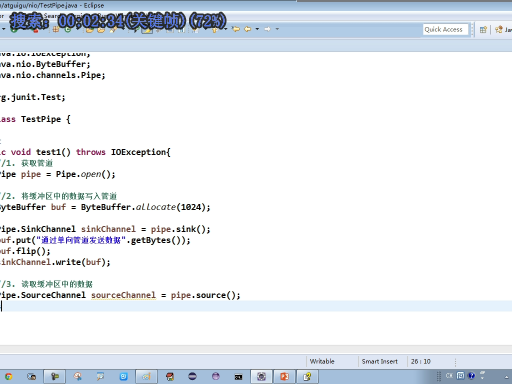The image size is (512, 384).
Task: Click the java.nio.channels.Pipe import line
Action: tap(52, 75)
